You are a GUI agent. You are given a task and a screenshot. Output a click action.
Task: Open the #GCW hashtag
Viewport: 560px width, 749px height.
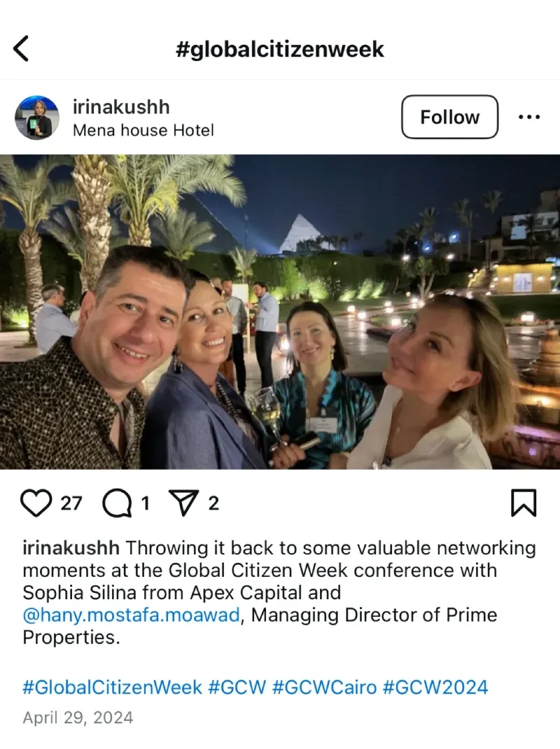[x=237, y=687]
